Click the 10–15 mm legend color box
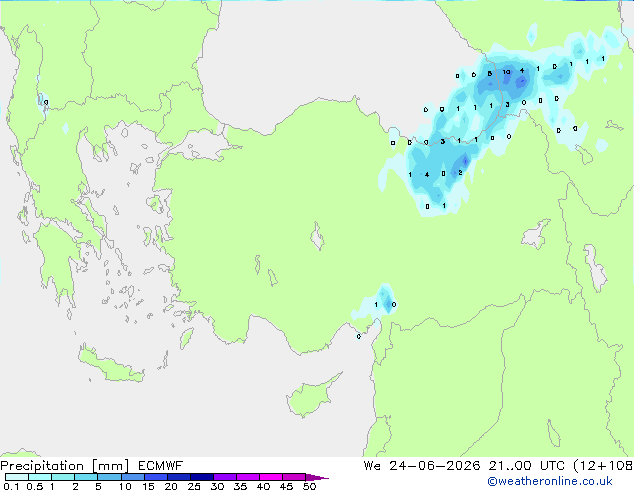This screenshot has width=634, height=490. click(132, 477)
